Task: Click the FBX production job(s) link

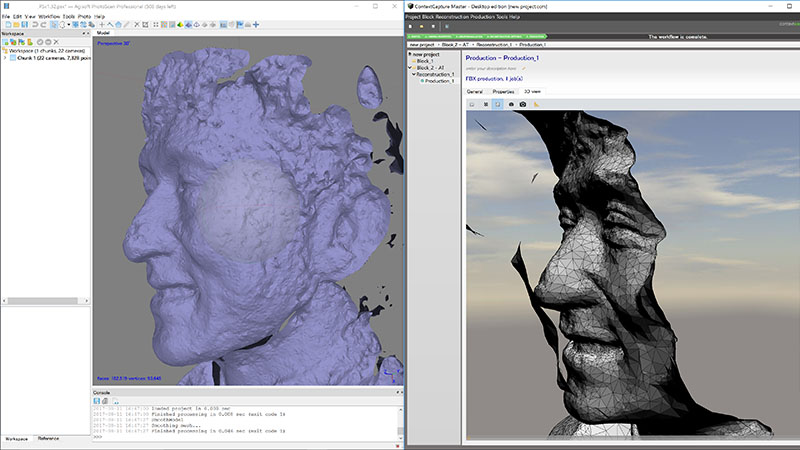Action: [494, 79]
